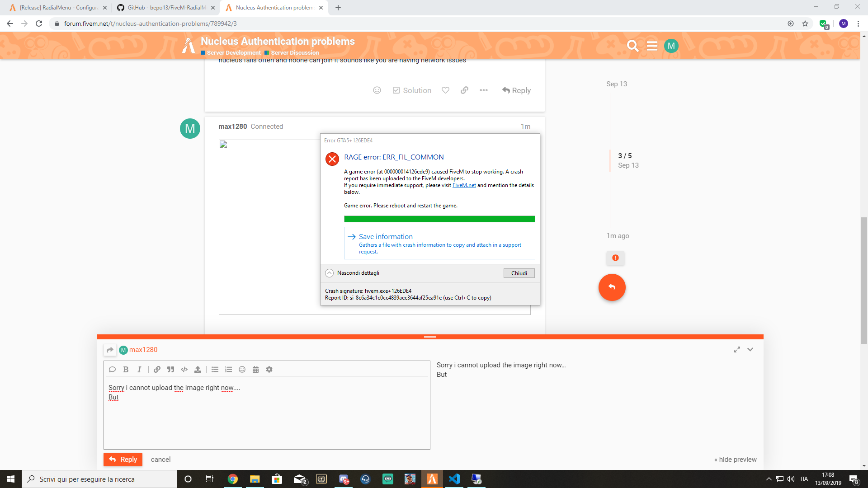Screen dimensions: 868x488
Task: Insert blockquote in composer toolbar
Action: pyautogui.click(x=170, y=370)
